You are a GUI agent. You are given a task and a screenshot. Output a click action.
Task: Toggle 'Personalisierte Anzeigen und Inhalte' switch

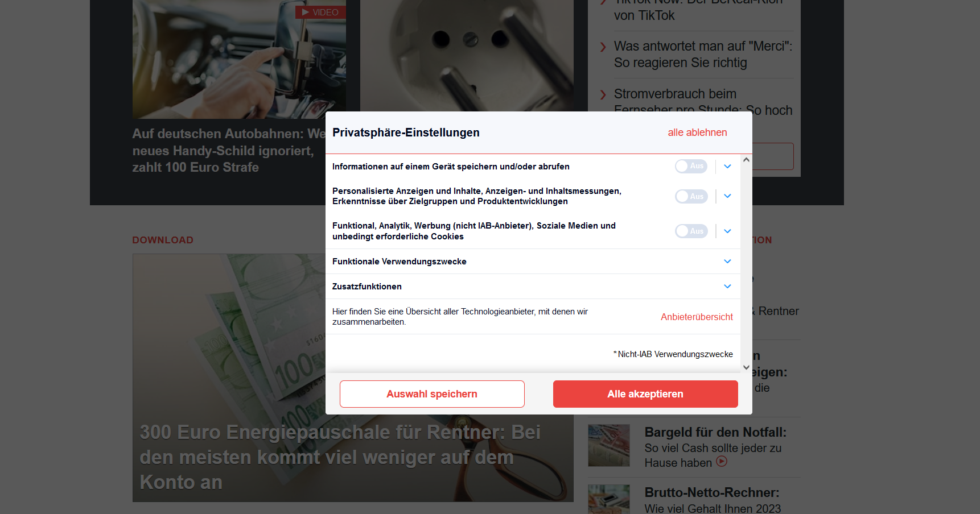(x=691, y=196)
